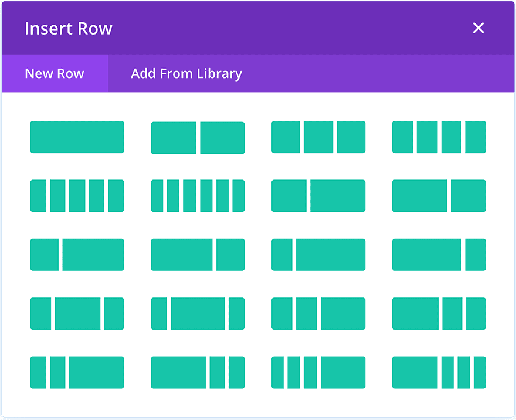
Task: Choose the very wide-left, narrow-right layout
Action: click(439, 255)
